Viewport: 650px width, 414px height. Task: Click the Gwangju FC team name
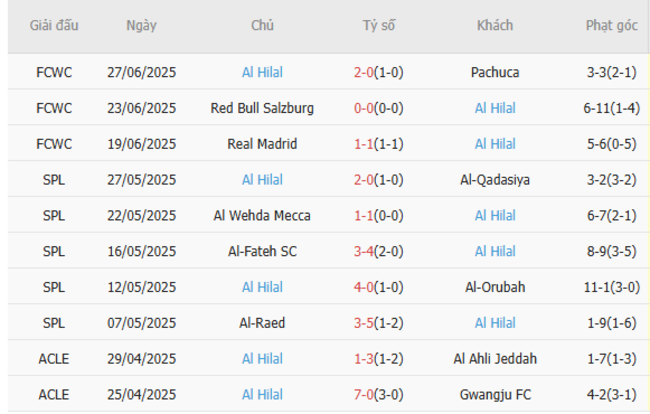pos(494,395)
